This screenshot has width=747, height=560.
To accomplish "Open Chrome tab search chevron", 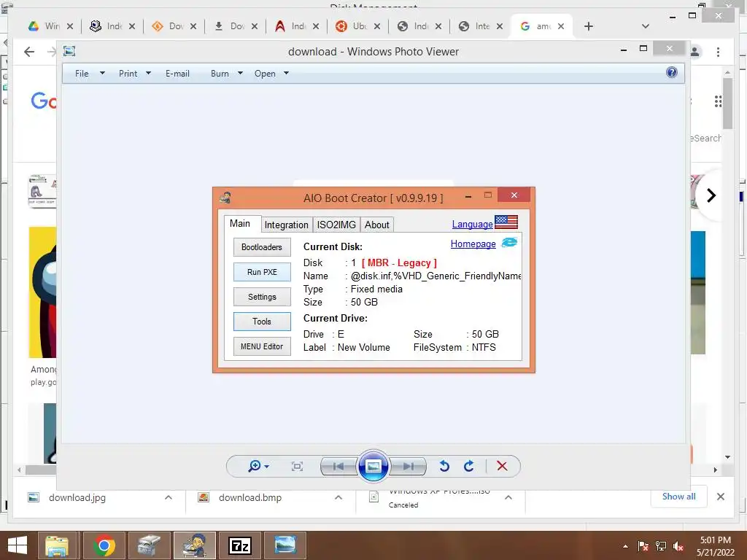I will [646, 26].
